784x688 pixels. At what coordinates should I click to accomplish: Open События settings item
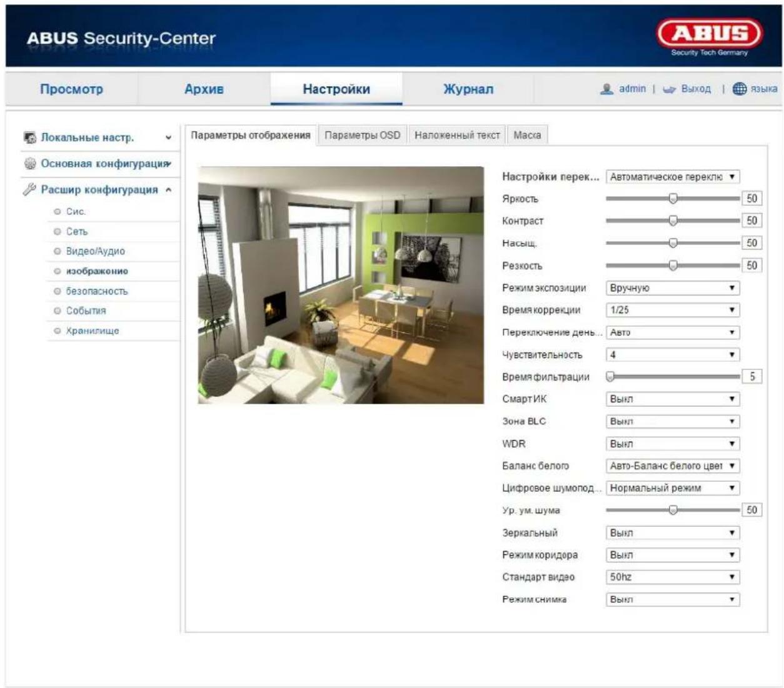tap(86, 311)
